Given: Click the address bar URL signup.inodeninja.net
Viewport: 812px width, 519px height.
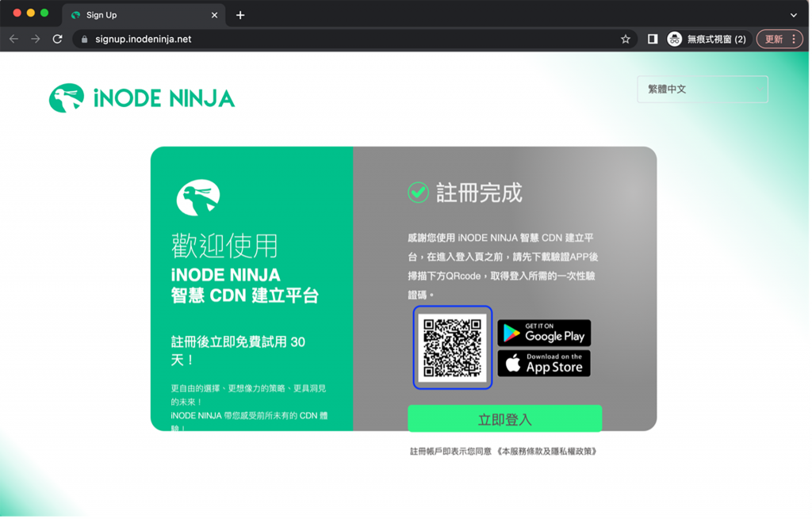Looking at the screenshot, I should [144, 40].
